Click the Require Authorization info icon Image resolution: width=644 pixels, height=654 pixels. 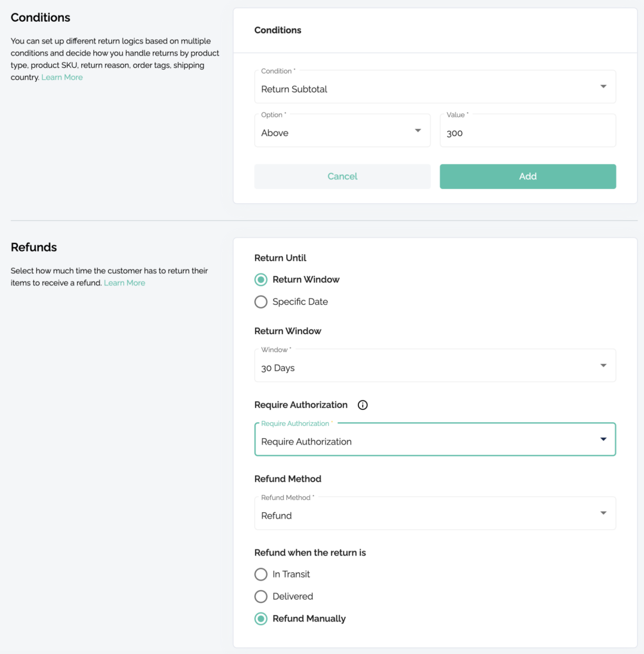[362, 405]
